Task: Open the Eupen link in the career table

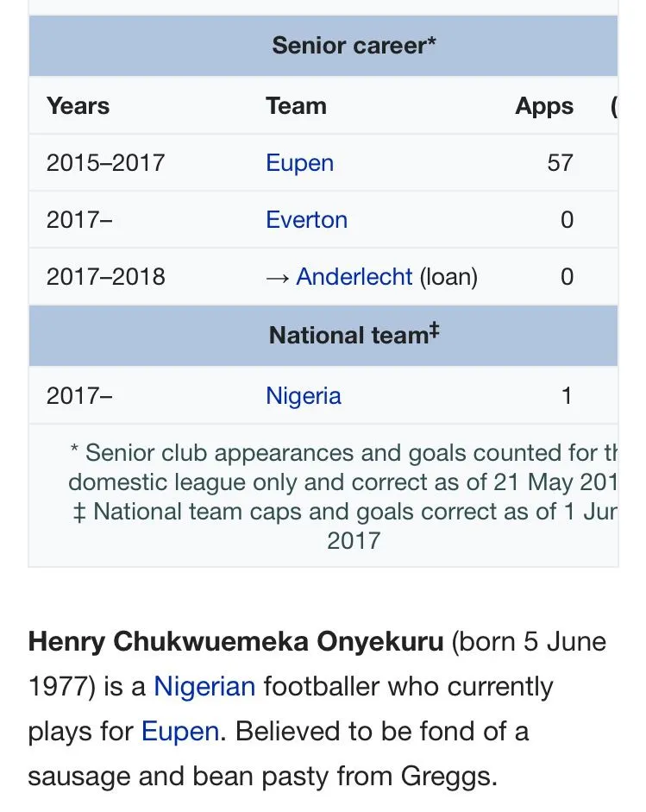Action: coord(299,163)
